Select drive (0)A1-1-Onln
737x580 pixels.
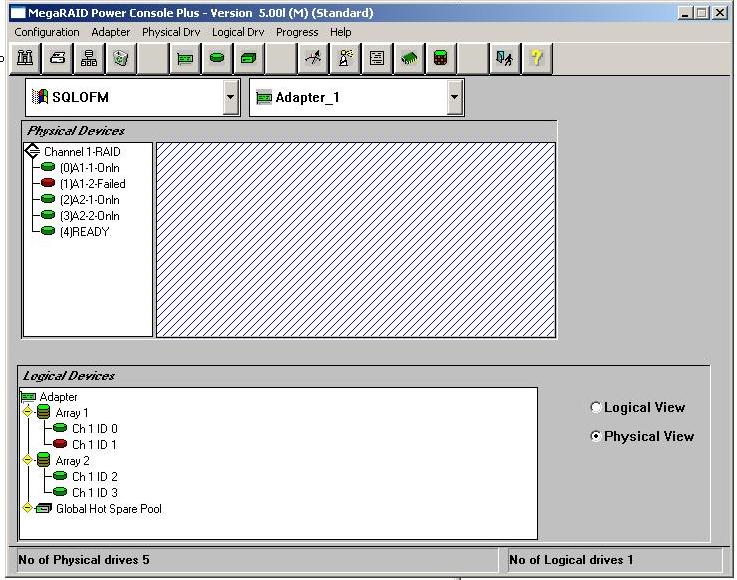[x=90, y=168]
